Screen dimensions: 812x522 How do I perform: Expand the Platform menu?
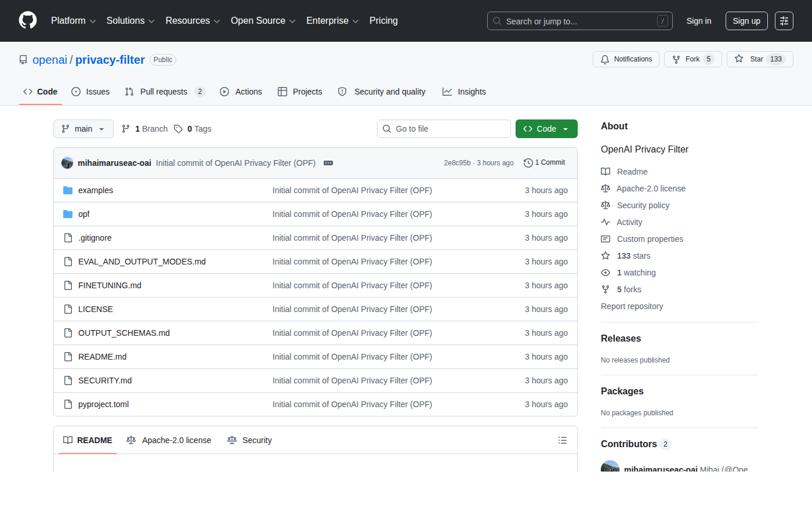coord(73,21)
